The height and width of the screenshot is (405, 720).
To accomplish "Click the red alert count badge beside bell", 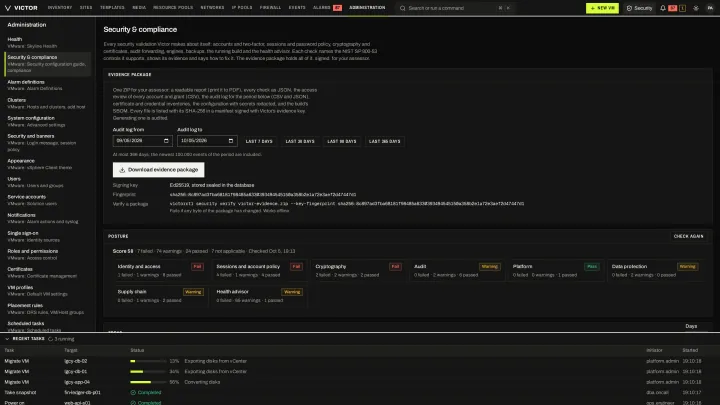I will [x=673, y=8].
